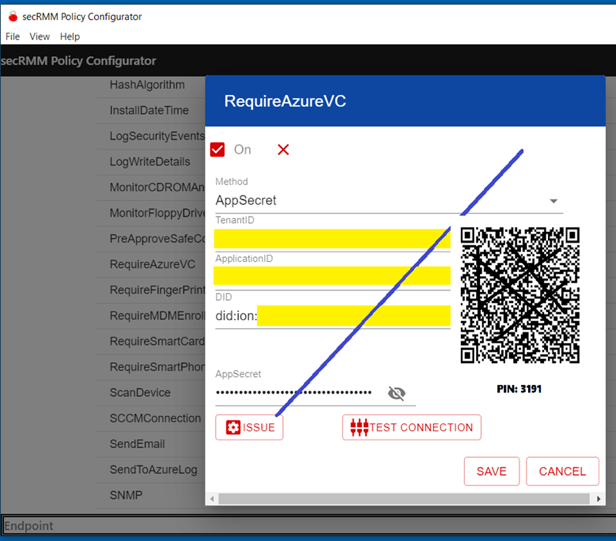Select the ScanDevice policy row
This screenshot has height=541, width=616.
(x=151, y=392)
